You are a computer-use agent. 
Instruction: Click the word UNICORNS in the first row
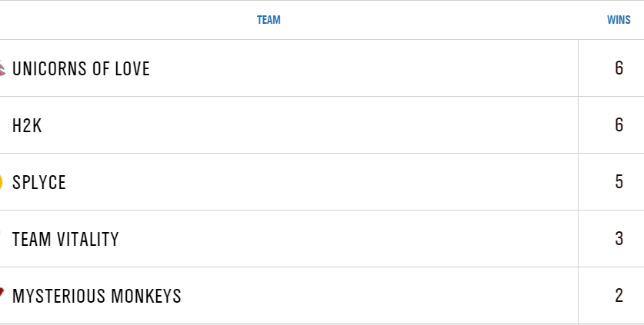[x=49, y=69]
